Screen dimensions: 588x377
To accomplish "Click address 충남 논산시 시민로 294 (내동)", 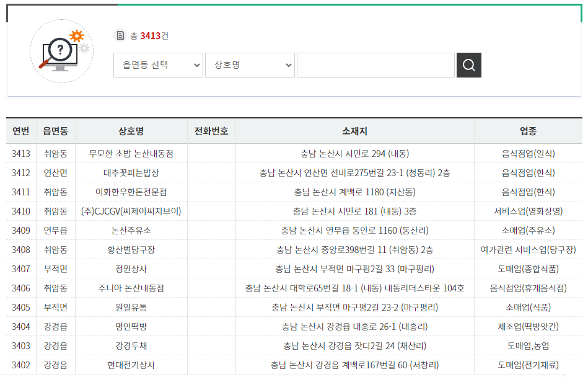I will point(355,153).
